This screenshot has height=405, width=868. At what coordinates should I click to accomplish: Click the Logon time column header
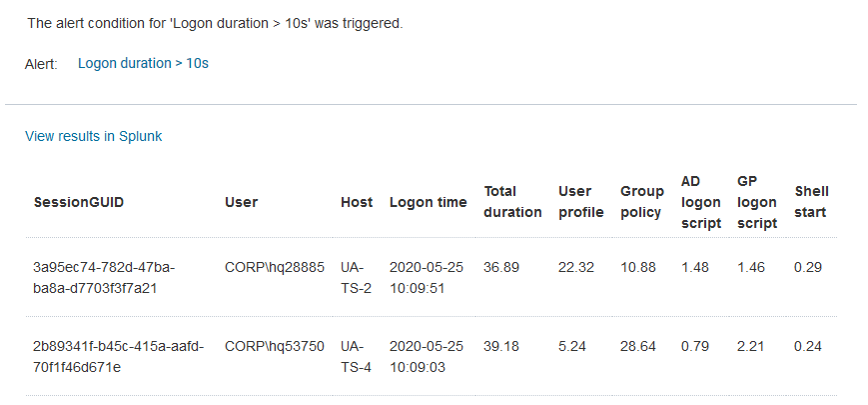pyautogui.click(x=428, y=202)
